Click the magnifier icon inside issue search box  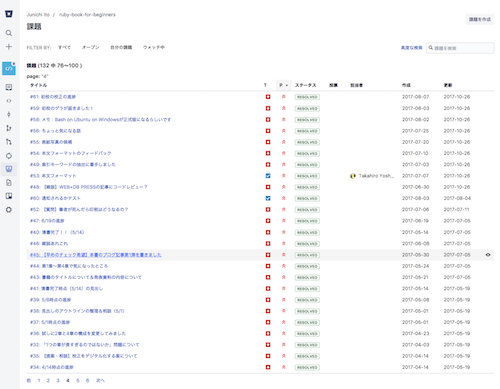(x=431, y=48)
